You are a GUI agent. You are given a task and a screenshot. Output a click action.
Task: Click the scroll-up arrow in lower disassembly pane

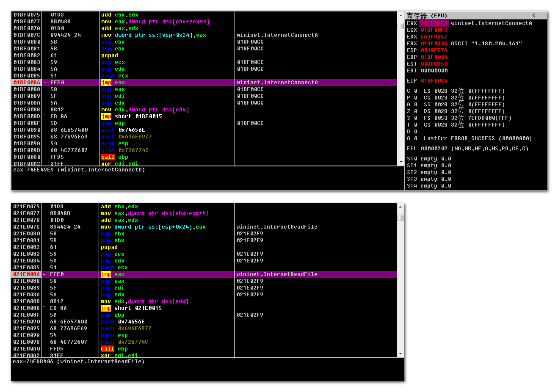pyautogui.click(x=400, y=207)
